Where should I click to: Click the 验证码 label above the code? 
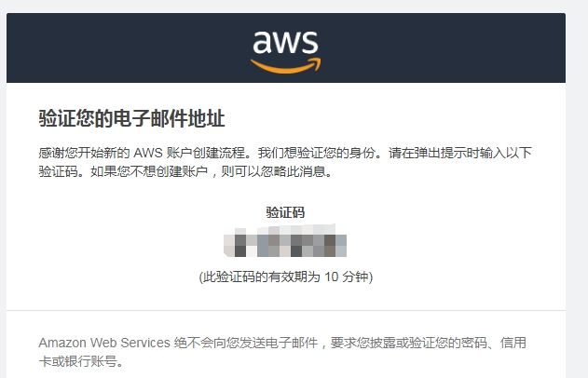tap(285, 212)
